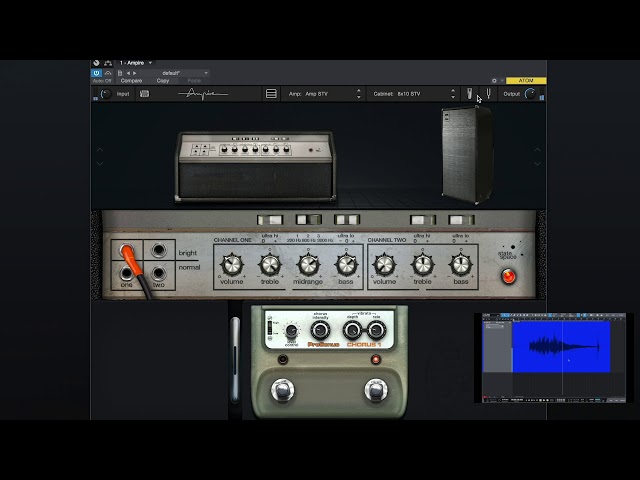Toggle the red amp power lamp
The width and height of the screenshot is (640, 480).
509,276
